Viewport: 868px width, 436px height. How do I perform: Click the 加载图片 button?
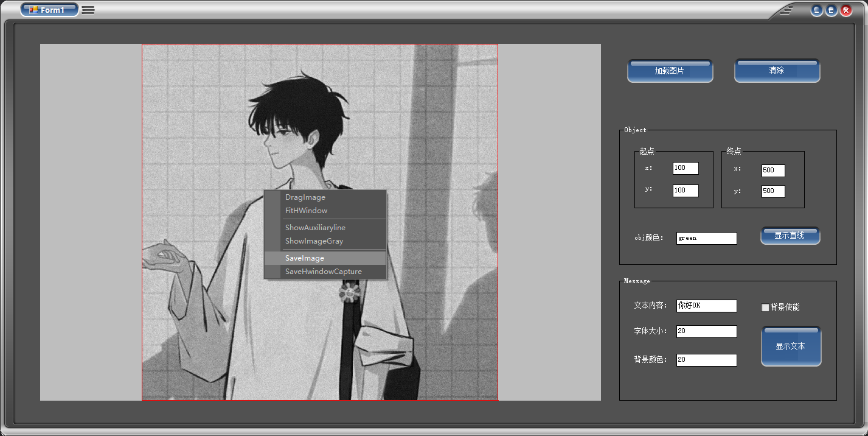(670, 70)
